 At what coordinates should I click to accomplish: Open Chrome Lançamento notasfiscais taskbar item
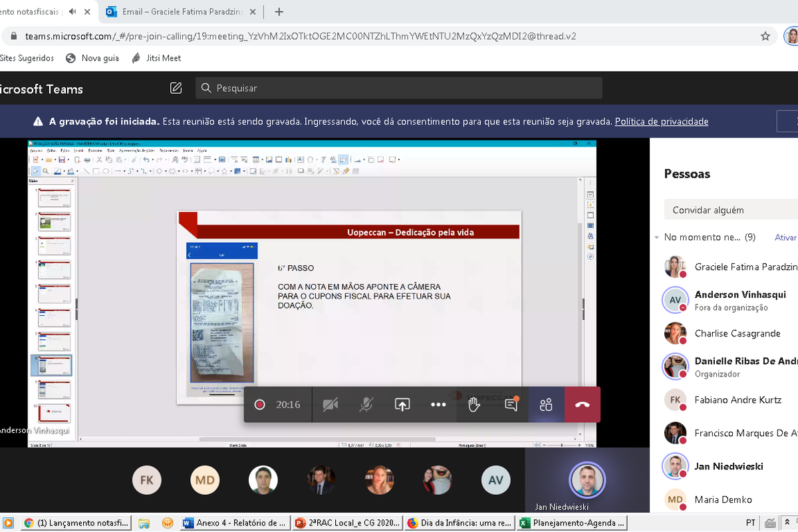[x=76, y=523]
